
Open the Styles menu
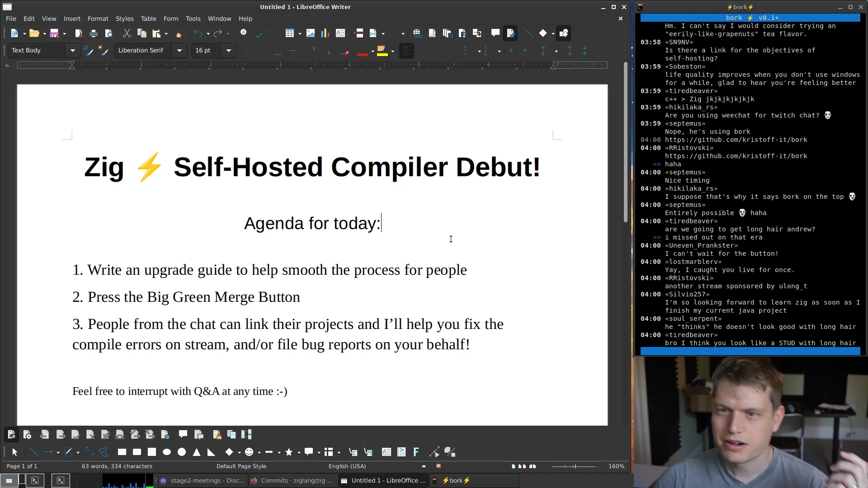tap(124, 19)
